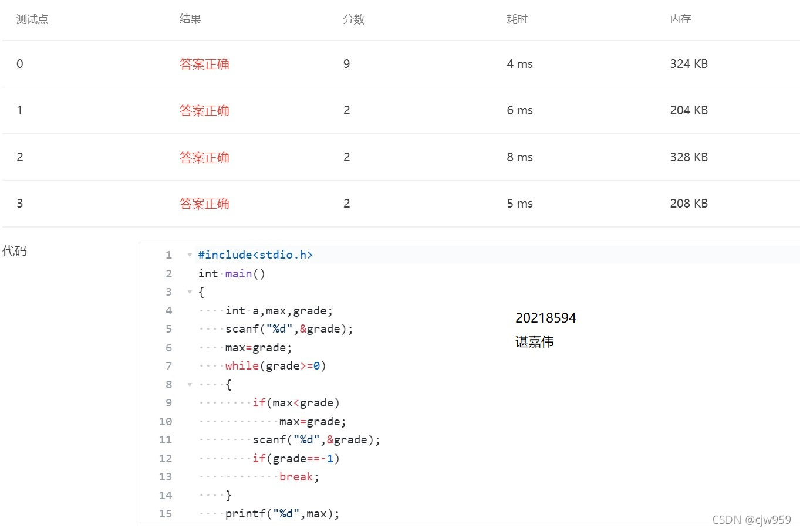Click the 5 ms time cell
Screen dimensions: 800x532
click(x=519, y=204)
